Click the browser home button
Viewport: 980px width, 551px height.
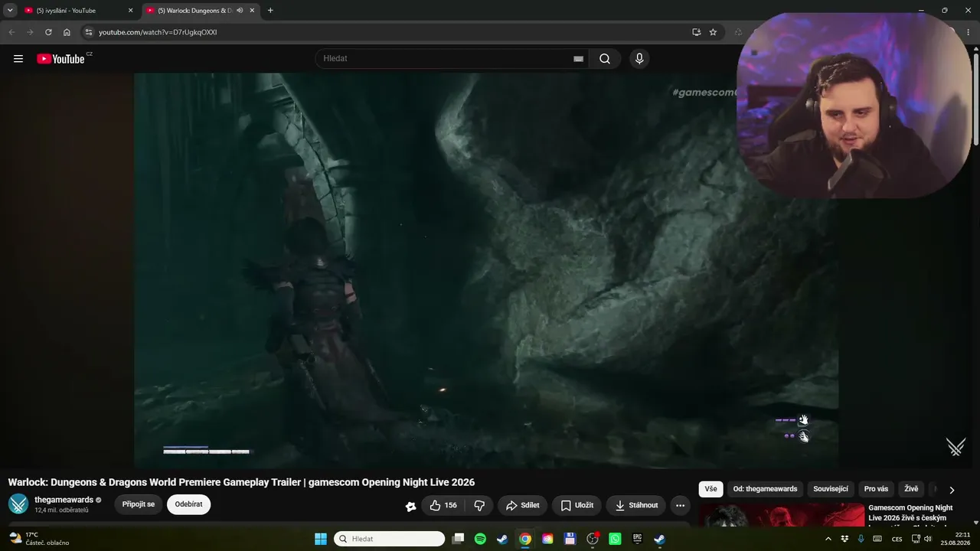(67, 32)
